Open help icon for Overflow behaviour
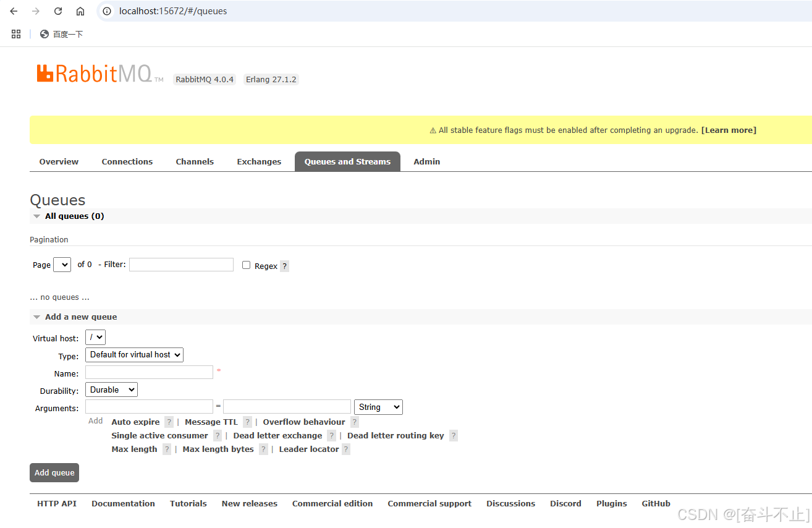Image resolution: width=812 pixels, height=528 pixels. [355, 422]
